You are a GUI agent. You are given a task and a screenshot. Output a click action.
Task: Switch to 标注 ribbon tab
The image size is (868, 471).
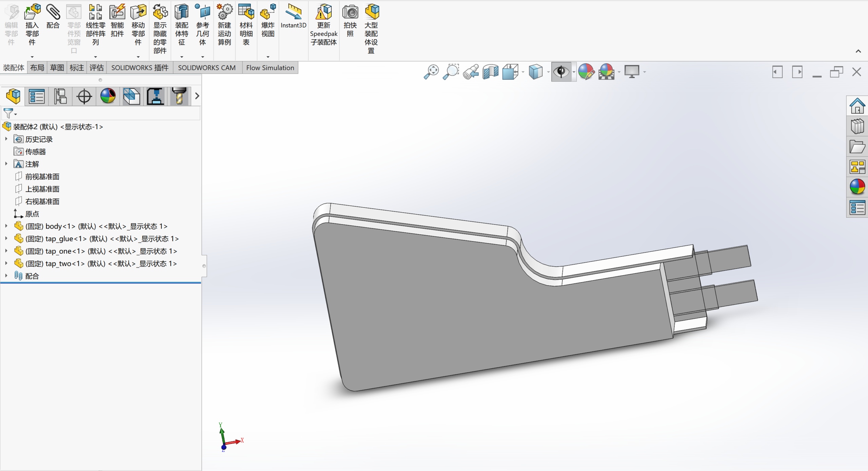(77, 68)
